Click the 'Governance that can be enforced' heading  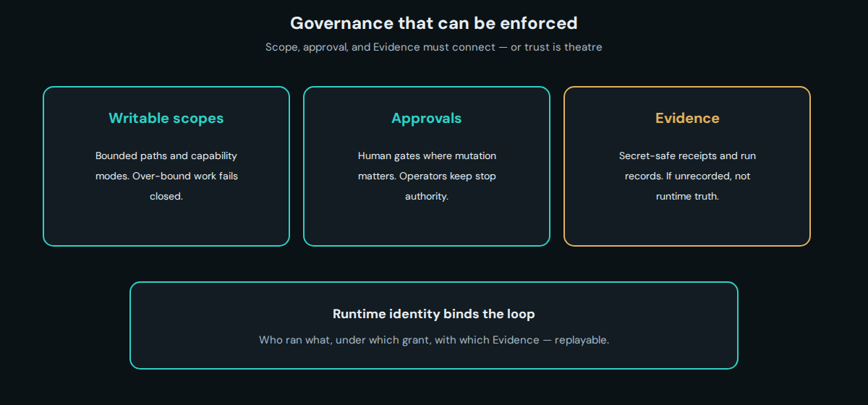click(434, 23)
